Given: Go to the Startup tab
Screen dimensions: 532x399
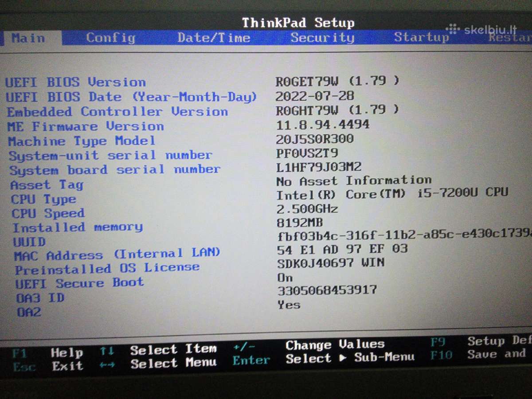Looking at the screenshot, I should pos(422,37).
